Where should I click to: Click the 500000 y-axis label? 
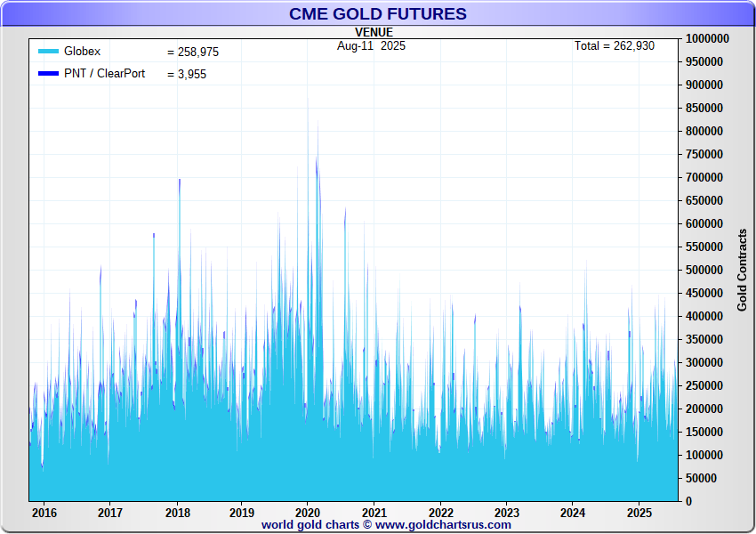point(704,271)
